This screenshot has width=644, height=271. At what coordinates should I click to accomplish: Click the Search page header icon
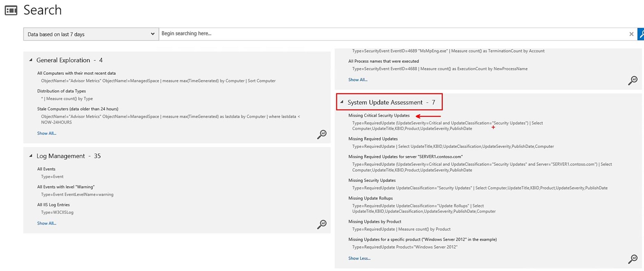point(11,10)
